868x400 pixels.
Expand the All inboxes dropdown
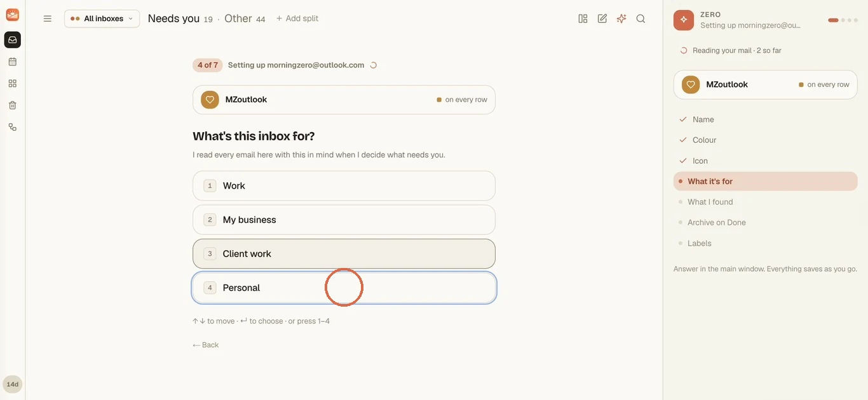(x=102, y=18)
